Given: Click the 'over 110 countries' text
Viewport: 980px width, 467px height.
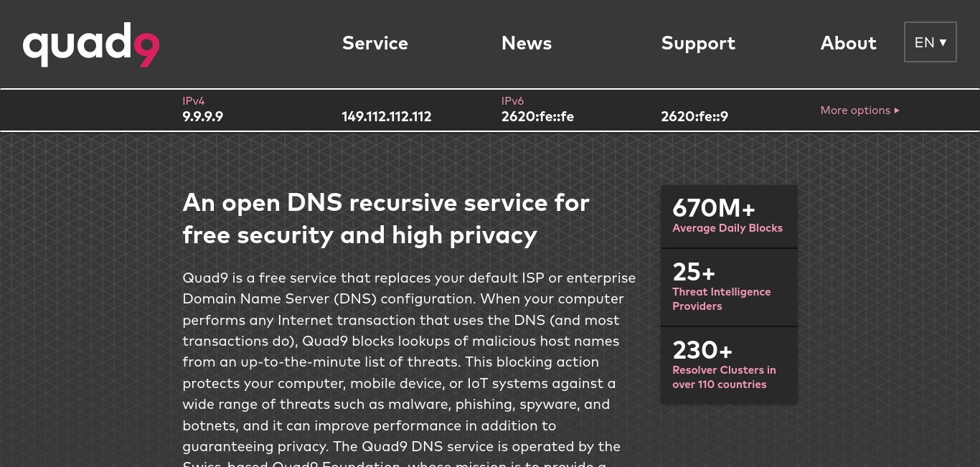Looking at the screenshot, I should 720,385.
